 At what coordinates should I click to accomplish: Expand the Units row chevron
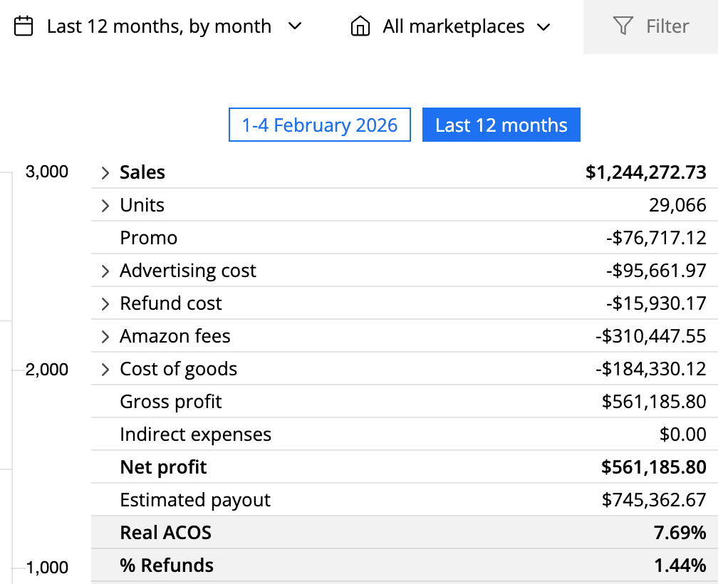[105, 206]
